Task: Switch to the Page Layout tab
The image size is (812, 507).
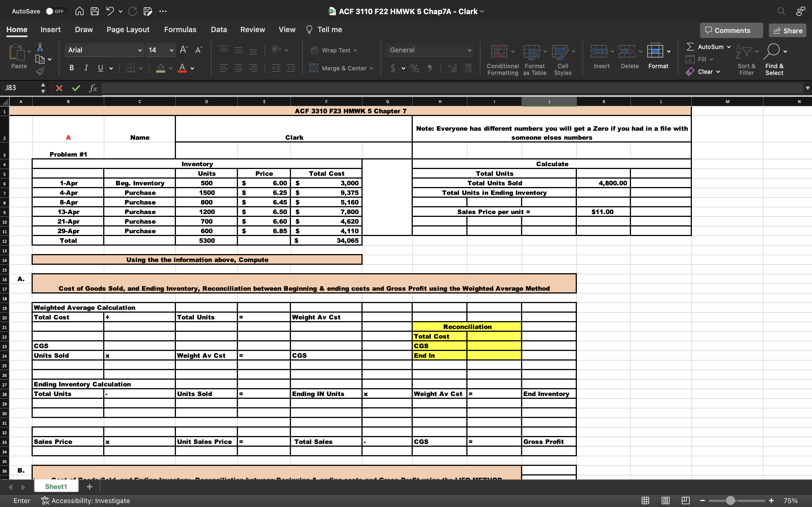Action: (x=128, y=30)
